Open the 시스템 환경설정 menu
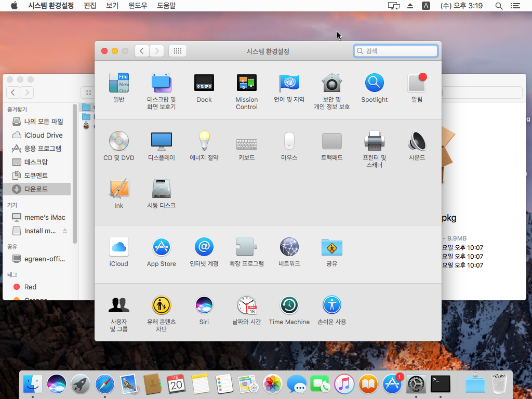The height and width of the screenshot is (399, 532). (x=51, y=5)
